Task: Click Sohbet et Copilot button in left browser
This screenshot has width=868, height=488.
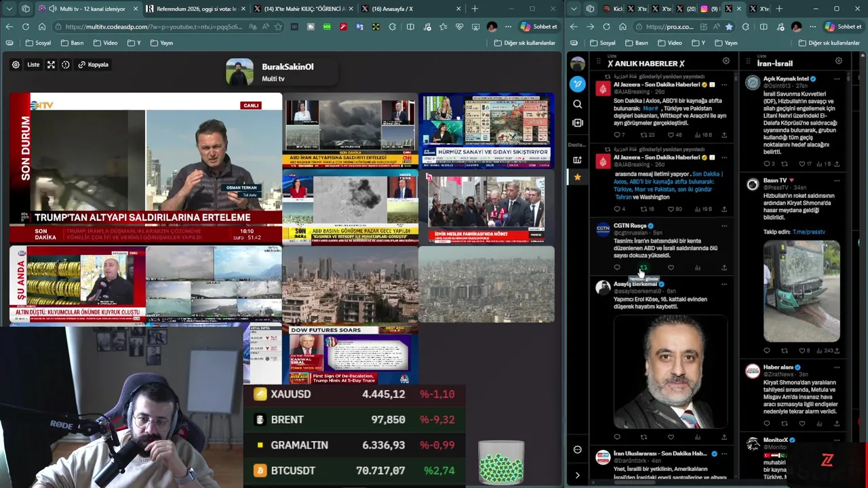Action: click(539, 26)
